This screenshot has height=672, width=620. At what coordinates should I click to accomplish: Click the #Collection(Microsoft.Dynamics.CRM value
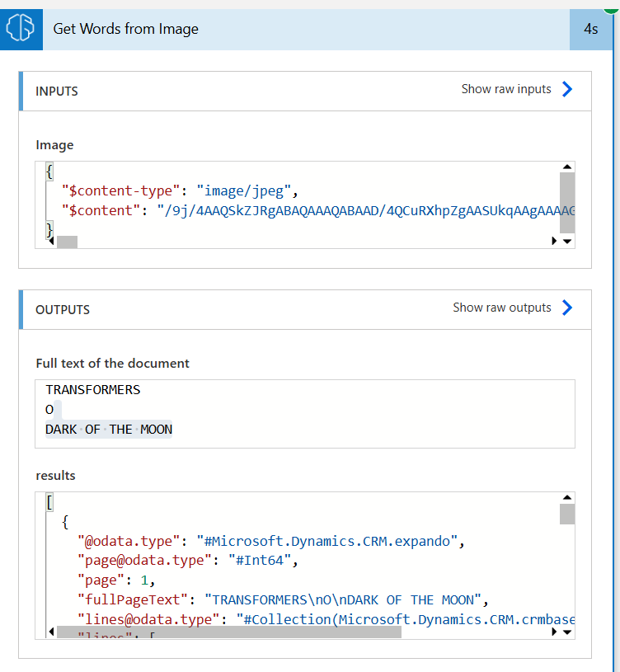pyautogui.click(x=406, y=620)
